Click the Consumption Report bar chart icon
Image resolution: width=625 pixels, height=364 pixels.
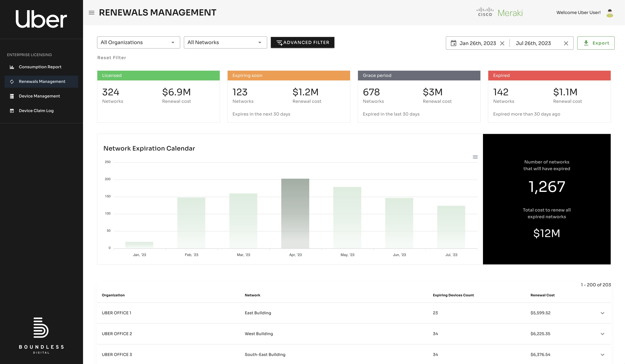click(12, 67)
